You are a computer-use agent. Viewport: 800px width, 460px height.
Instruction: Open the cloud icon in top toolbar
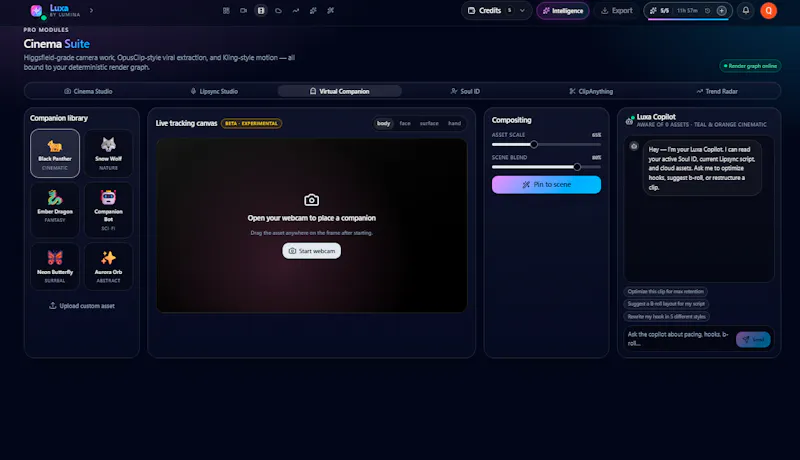[x=278, y=10]
